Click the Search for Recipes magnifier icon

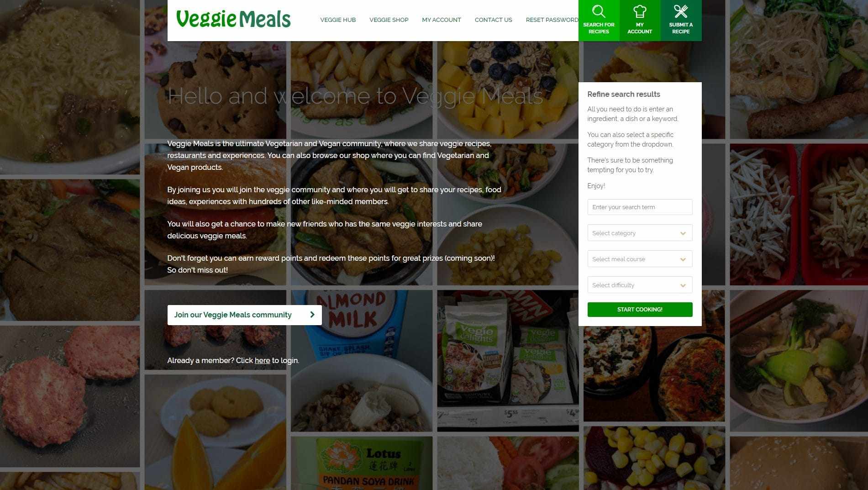tap(599, 11)
